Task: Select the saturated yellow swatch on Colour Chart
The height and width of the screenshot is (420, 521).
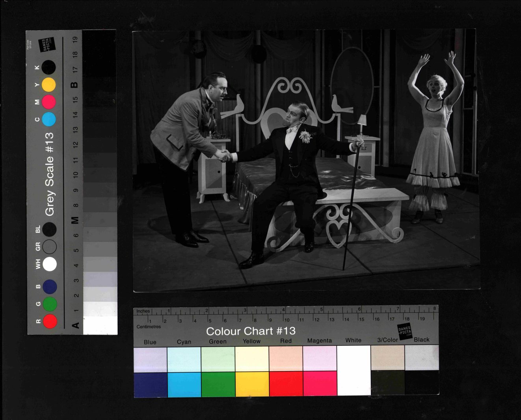Action: (x=252, y=384)
